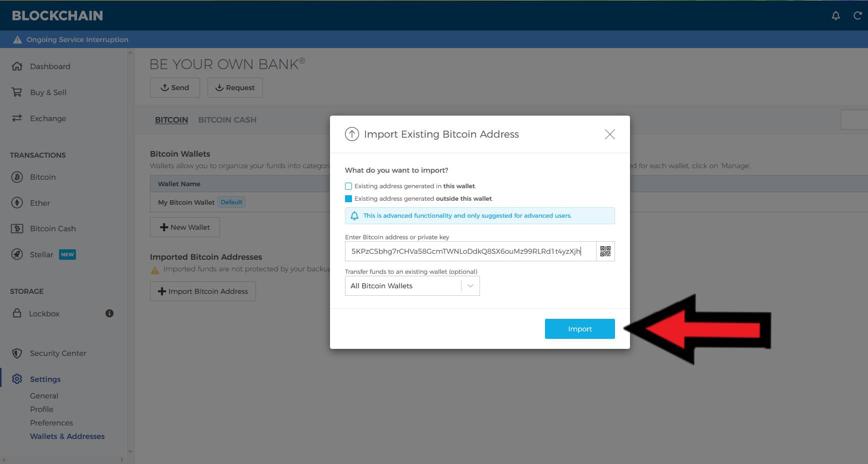Click the Bitcoin address or private key field
Screen dimensions: 868x464
470,251
